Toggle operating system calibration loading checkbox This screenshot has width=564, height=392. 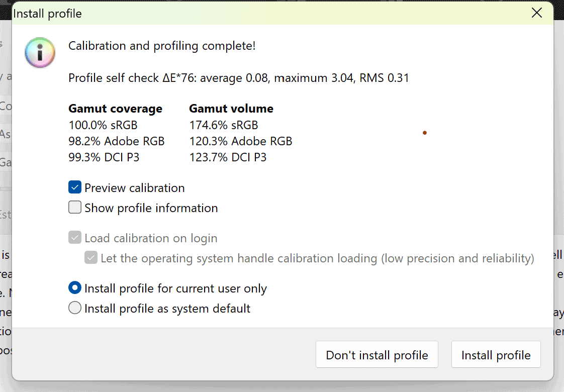tap(91, 258)
